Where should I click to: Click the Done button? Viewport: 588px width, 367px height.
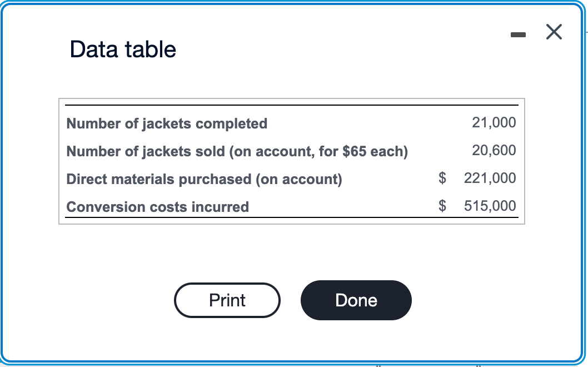(x=356, y=300)
